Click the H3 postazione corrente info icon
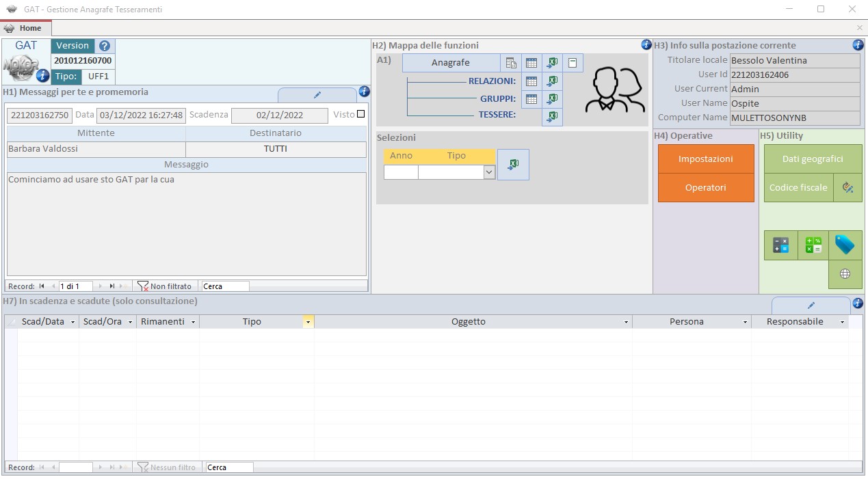Image resolution: width=868 pixels, height=479 pixels. 858,45
